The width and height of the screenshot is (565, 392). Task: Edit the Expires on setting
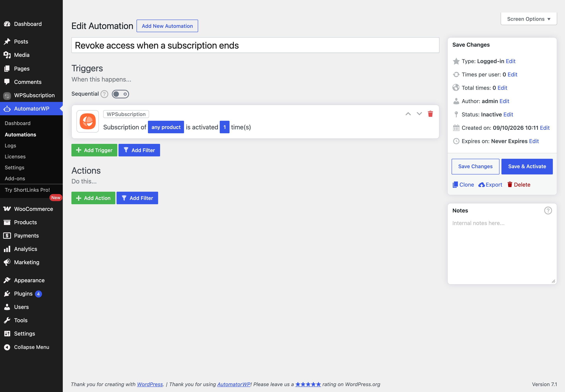pyautogui.click(x=534, y=141)
